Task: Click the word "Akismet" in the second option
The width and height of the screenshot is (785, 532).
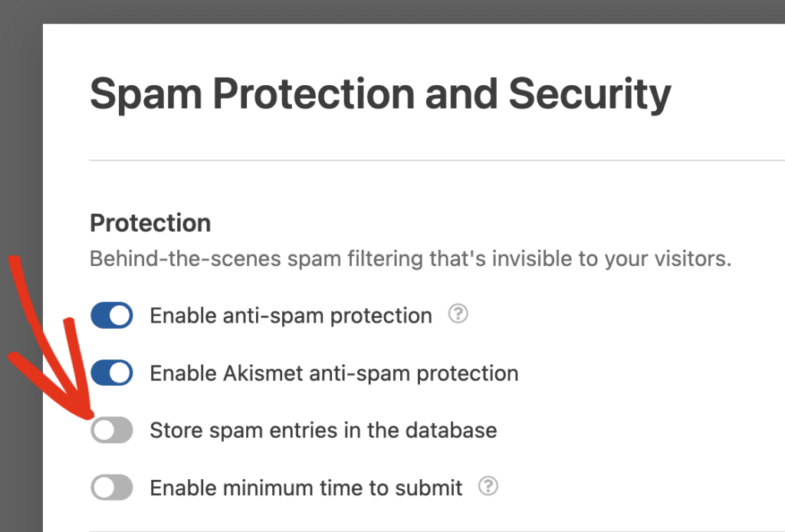Action: (264, 374)
